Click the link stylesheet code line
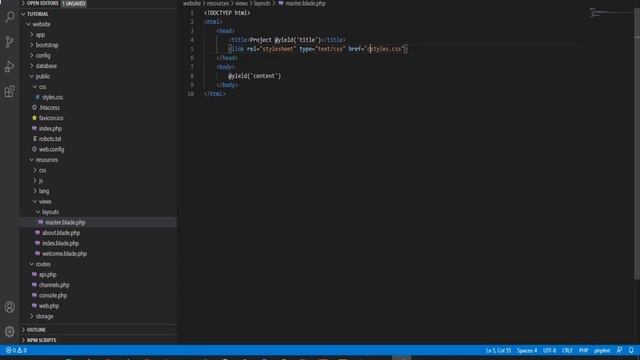640x360 pixels. [x=318, y=49]
